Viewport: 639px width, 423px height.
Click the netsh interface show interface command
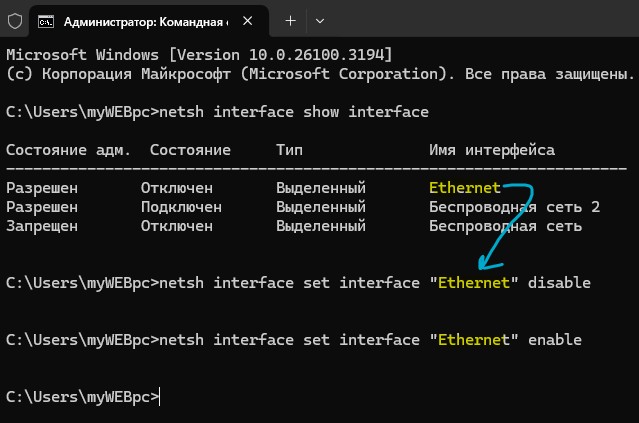tap(294, 112)
